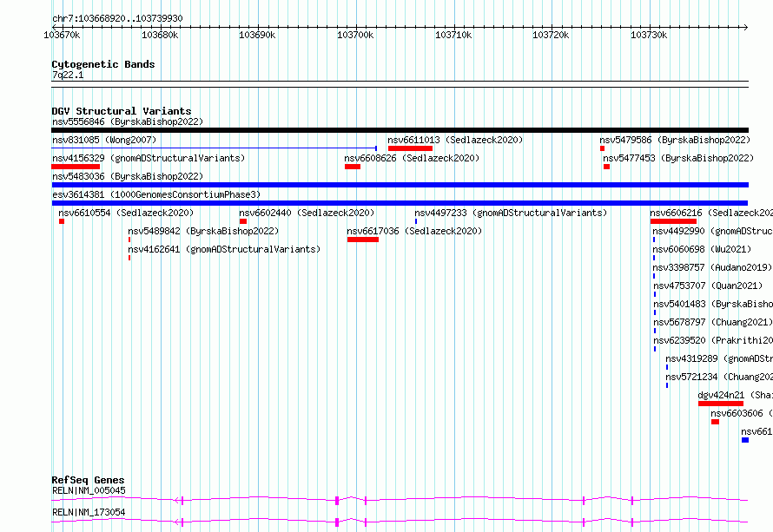Click the 103730k ruler position label
773x532 pixels.
pos(649,35)
